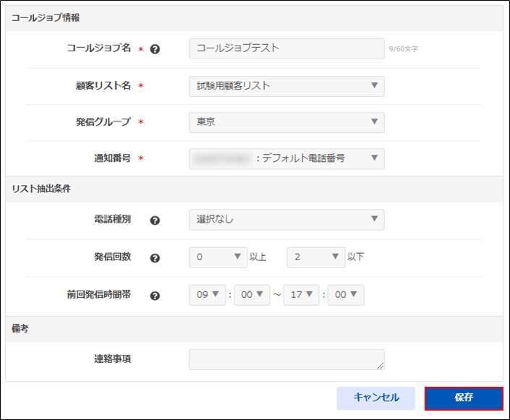Open the 顧客リスト名 dropdown
This screenshot has width=510, height=420.
[x=286, y=86]
